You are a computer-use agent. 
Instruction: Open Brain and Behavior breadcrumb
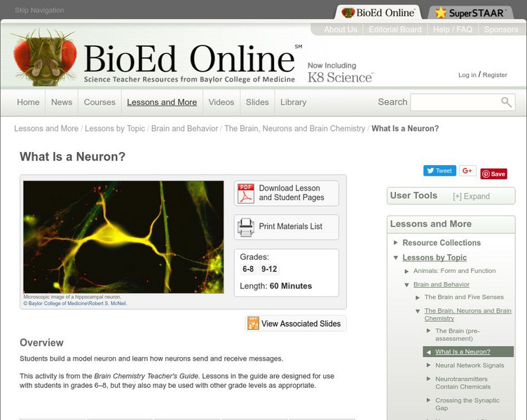coord(184,129)
